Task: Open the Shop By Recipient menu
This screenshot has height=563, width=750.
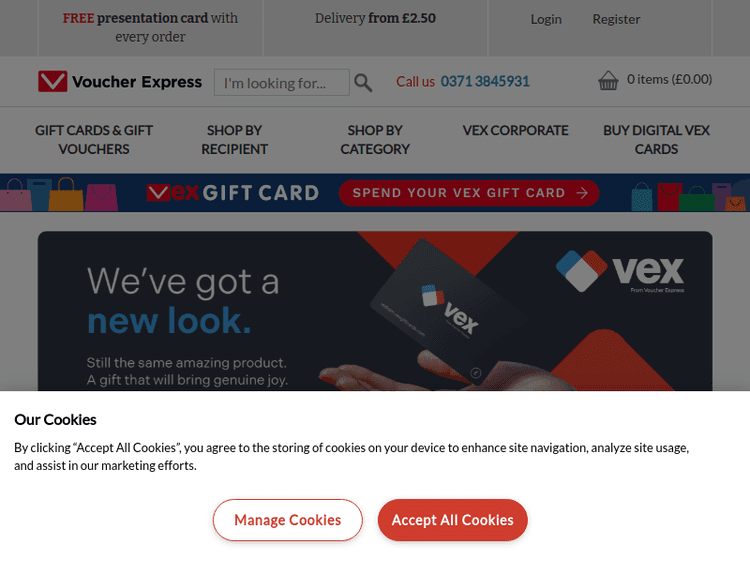Action: pyautogui.click(x=234, y=140)
